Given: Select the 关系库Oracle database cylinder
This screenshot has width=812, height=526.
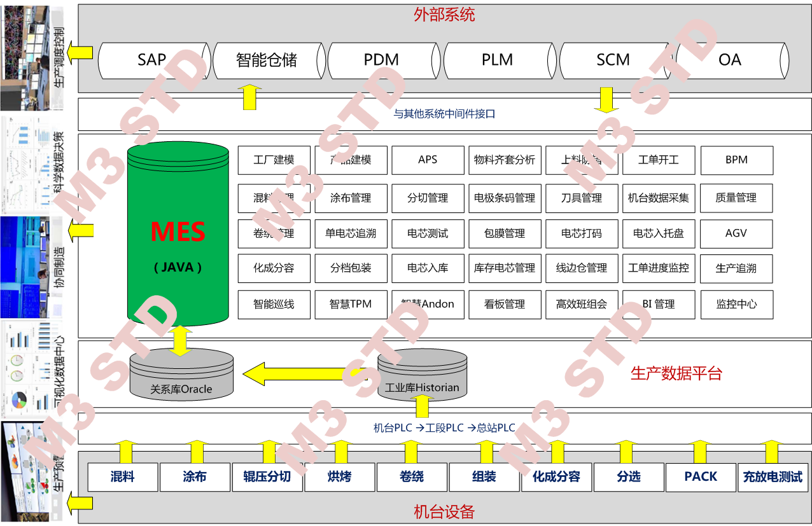Looking at the screenshot, I should click(x=181, y=375).
